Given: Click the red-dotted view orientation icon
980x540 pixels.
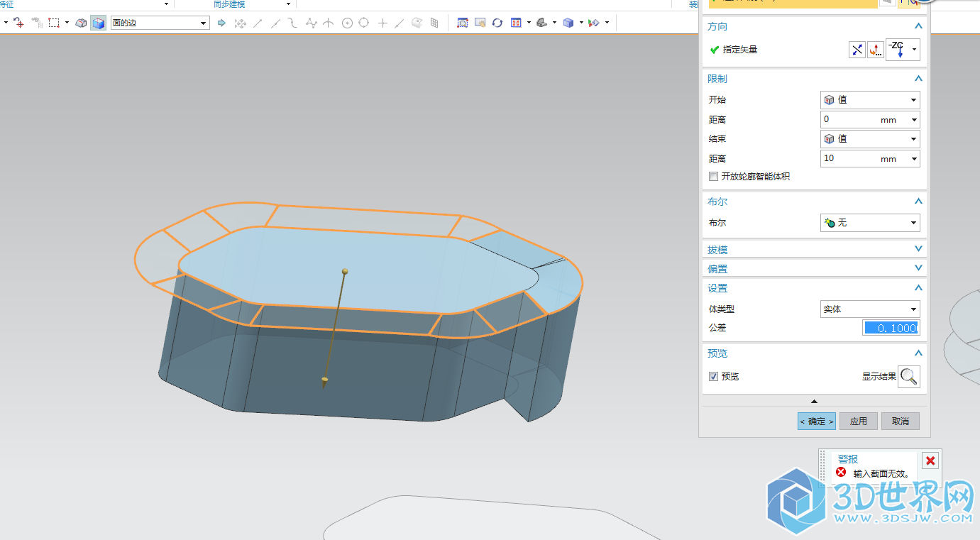Looking at the screenshot, I should 516,23.
